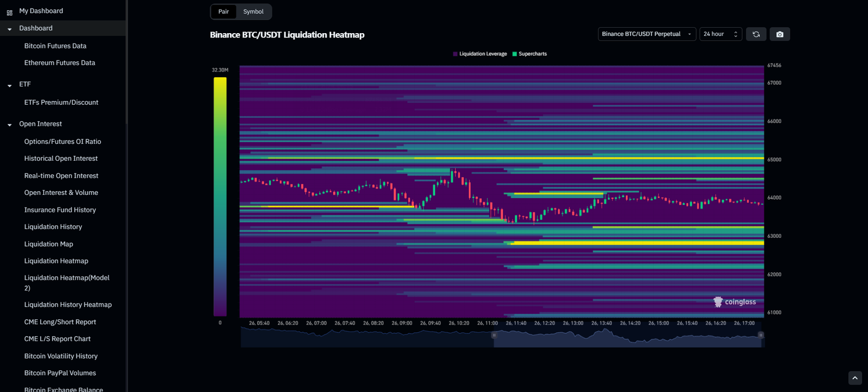
Task: Open ETFs Premium/Discount page
Action: click(61, 103)
